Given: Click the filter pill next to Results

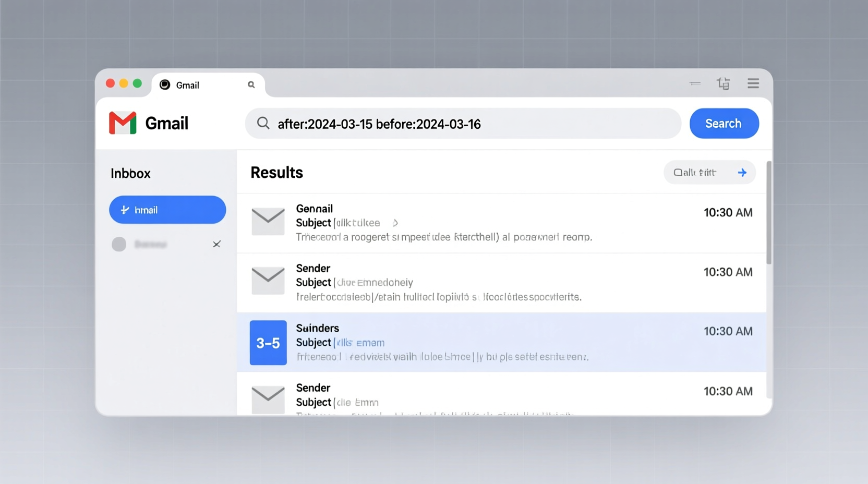Looking at the screenshot, I should pos(709,172).
